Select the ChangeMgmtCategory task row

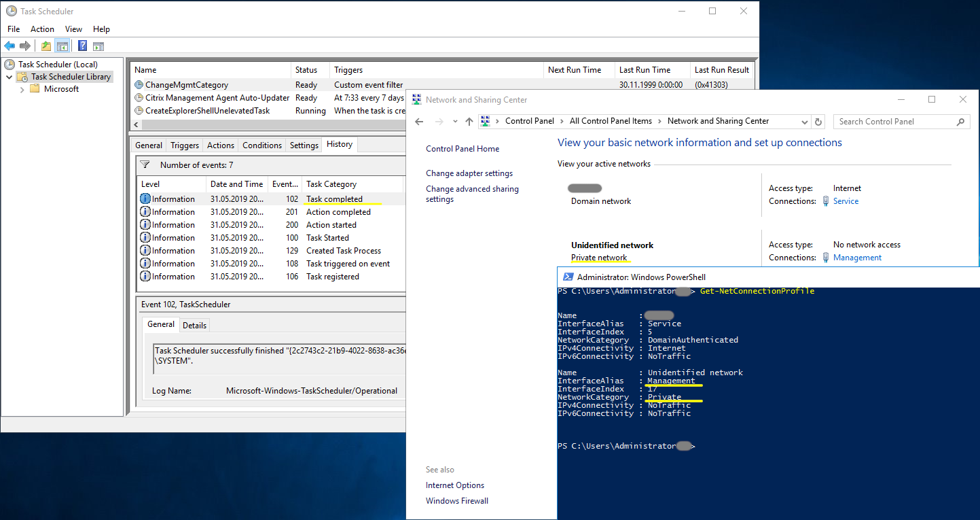click(187, 85)
